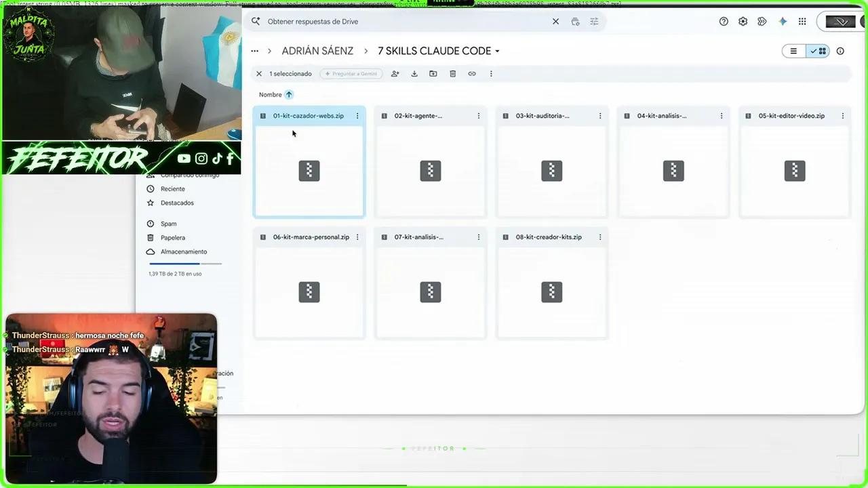
Task: Open Almacenamiento in the Drive sidebar
Action: tap(184, 252)
